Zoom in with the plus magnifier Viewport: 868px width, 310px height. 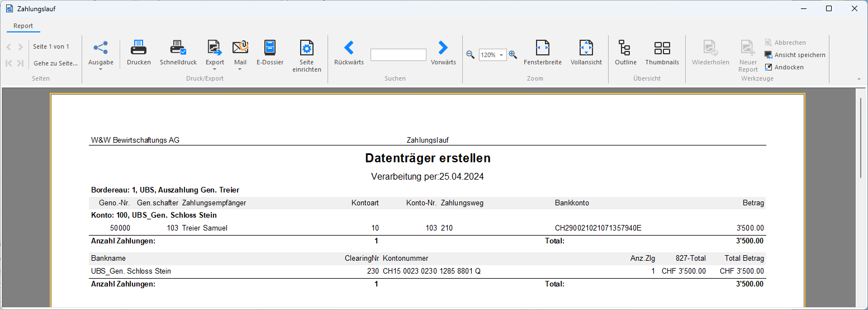pyautogui.click(x=513, y=55)
